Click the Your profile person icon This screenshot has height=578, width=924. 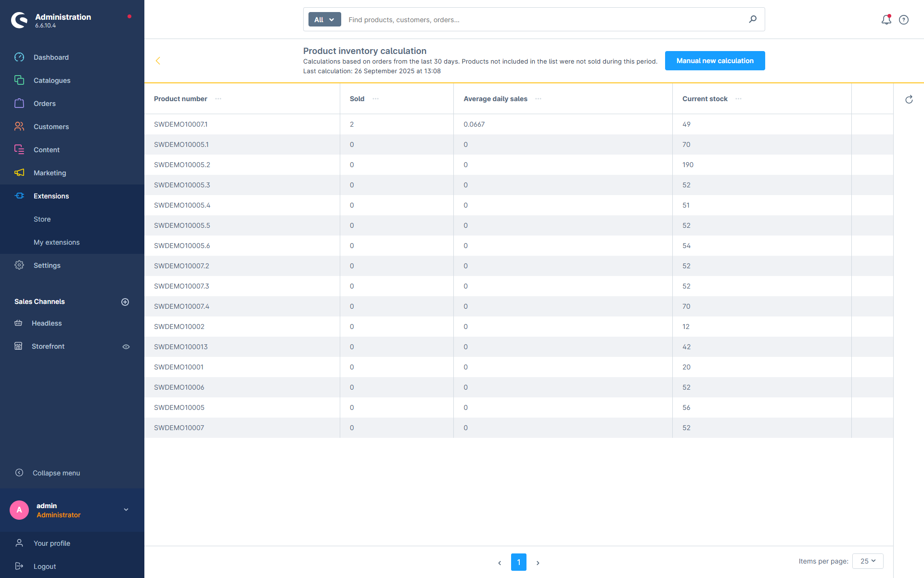(19, 543)
